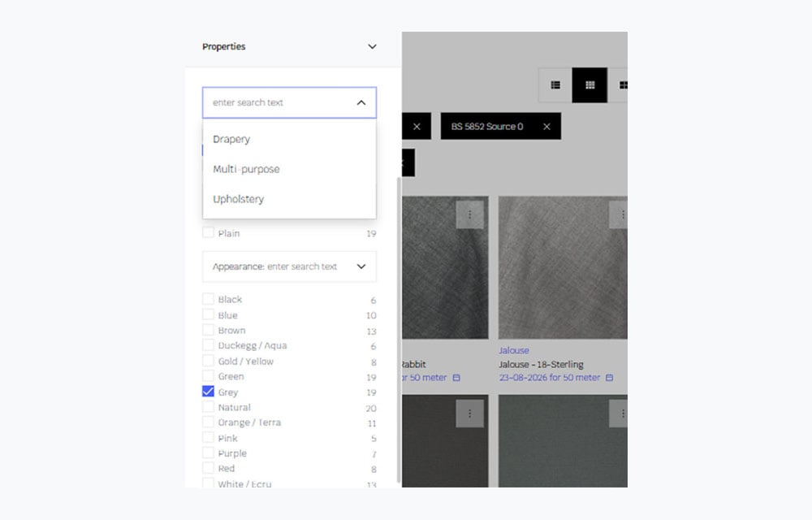
Task: Tick the Green colour checkbox
Action: 208,376
